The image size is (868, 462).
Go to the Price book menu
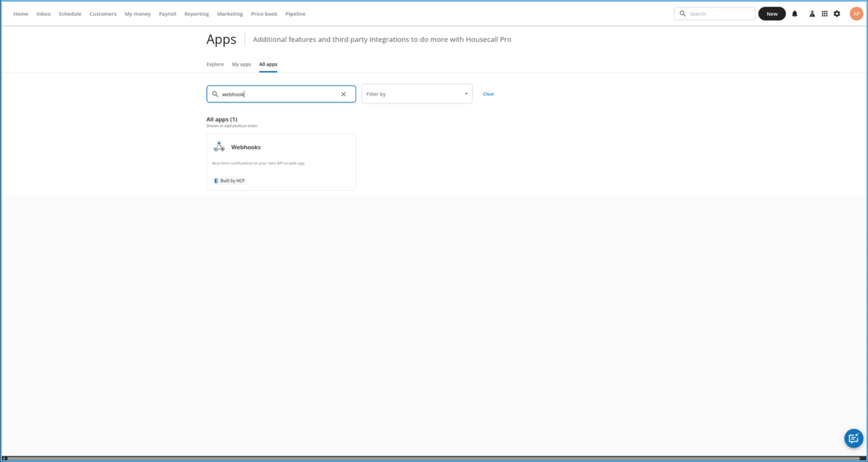point(264,14)
